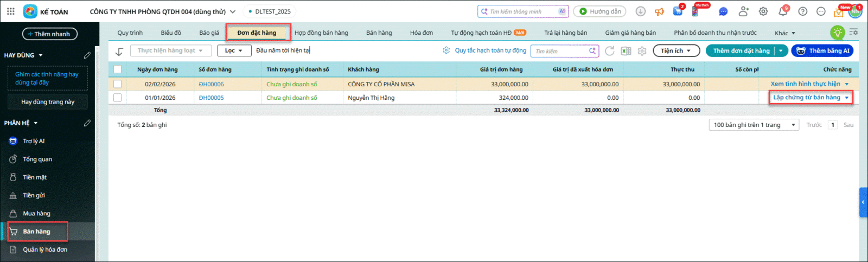Check the select-all checkbox in table header
This screenshot has height=262, width=868.
pos(117,69)
